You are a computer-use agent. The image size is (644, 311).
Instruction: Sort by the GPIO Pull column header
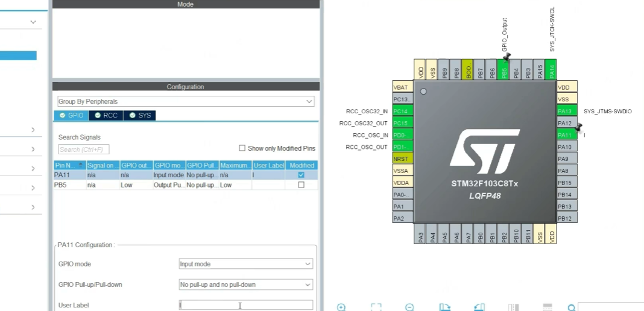click(203, 165)
